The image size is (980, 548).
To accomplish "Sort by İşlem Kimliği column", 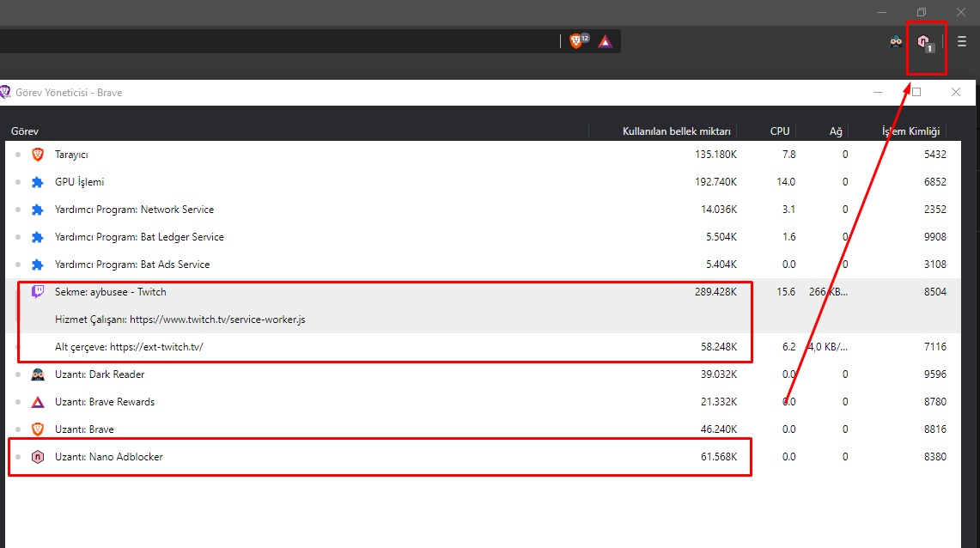I will [910, 131].
